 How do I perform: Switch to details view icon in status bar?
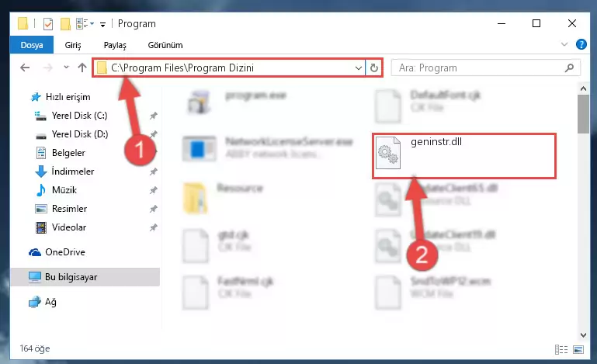point(561,349)
